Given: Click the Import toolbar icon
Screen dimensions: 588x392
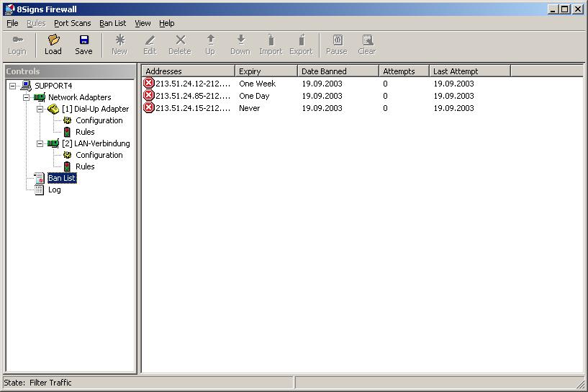Looking at the screenshot, I should tap(271, 40).
